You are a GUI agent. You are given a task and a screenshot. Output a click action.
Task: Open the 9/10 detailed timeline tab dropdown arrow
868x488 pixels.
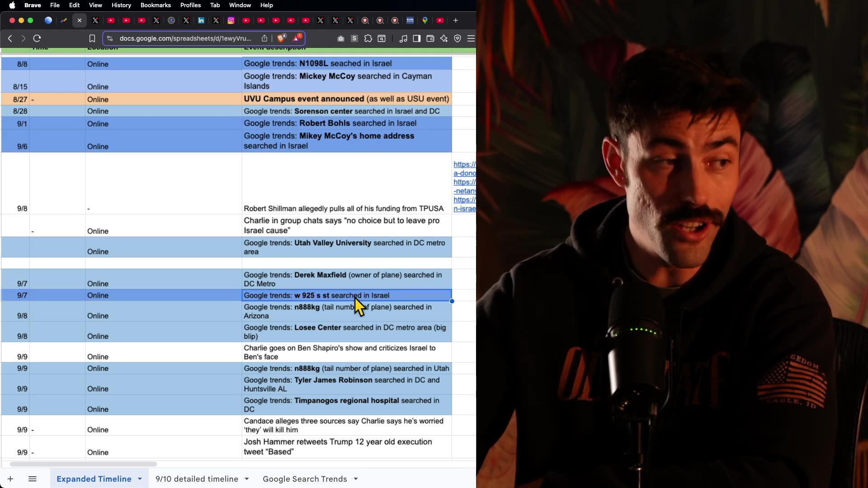click(247, 479)
